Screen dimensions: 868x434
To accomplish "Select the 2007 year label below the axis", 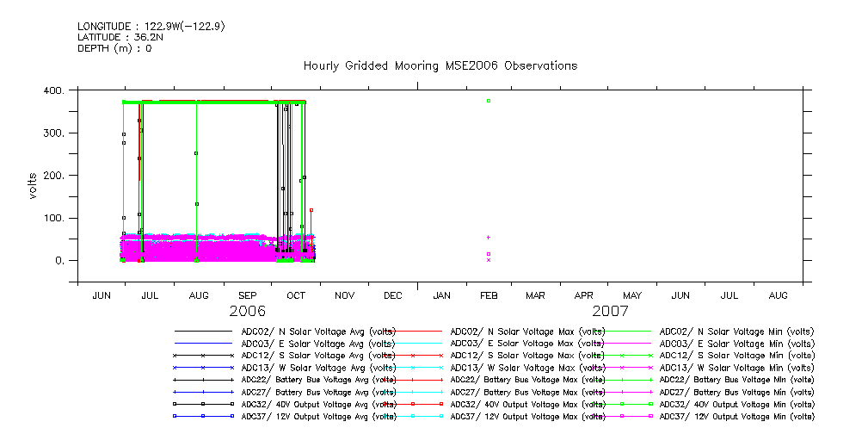I will coord(609,311).
